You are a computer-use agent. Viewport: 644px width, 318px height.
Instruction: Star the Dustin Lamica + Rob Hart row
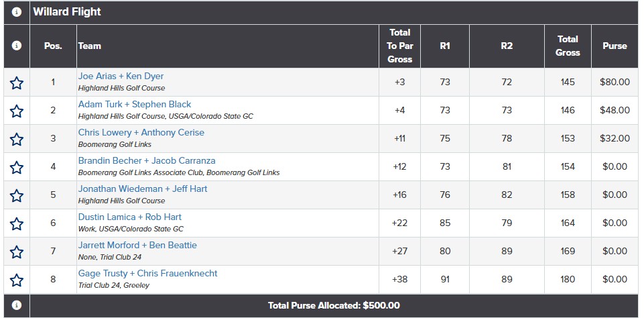tap(17, 224)
